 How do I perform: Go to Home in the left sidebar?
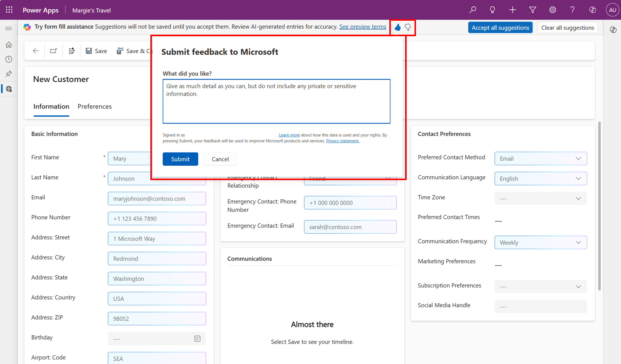(8, 44)
